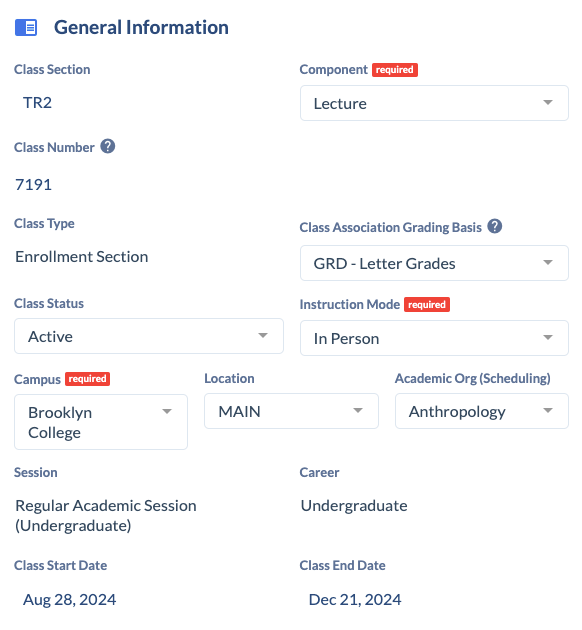This screenshot has height=630, width=582.
Task: Click the Class Status dropdown arrow
Action: pyautogui.click(x=263, y=335)
